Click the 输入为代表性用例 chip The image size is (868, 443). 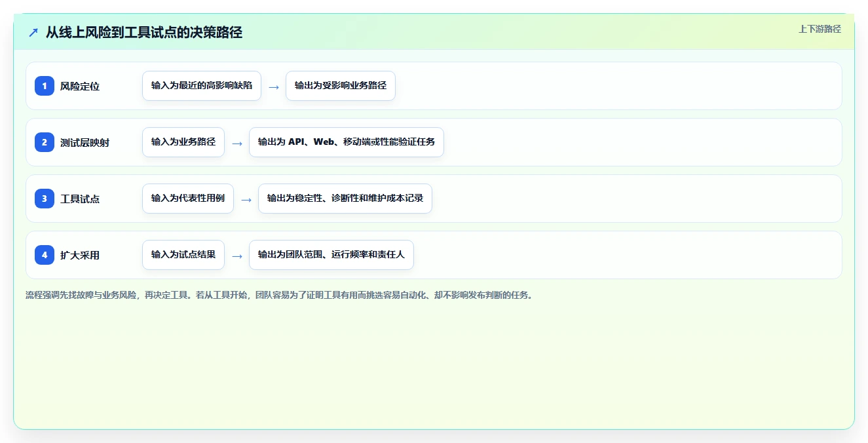tap(188, 199)
